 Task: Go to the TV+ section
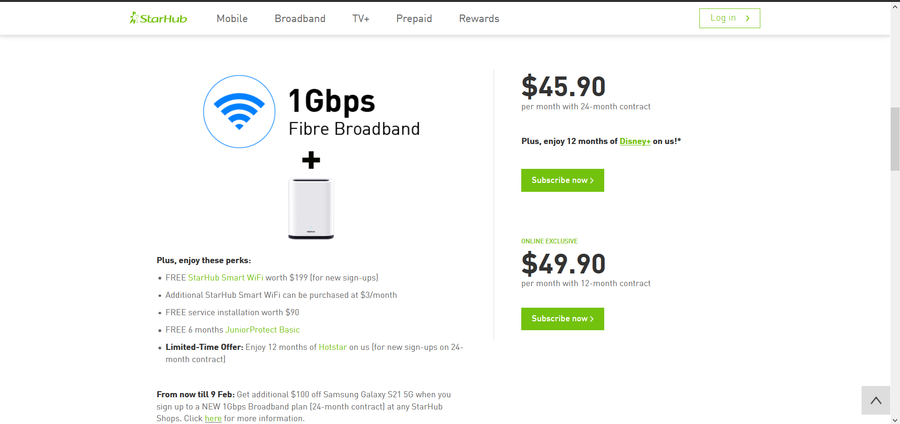click(x=361, y=19)
